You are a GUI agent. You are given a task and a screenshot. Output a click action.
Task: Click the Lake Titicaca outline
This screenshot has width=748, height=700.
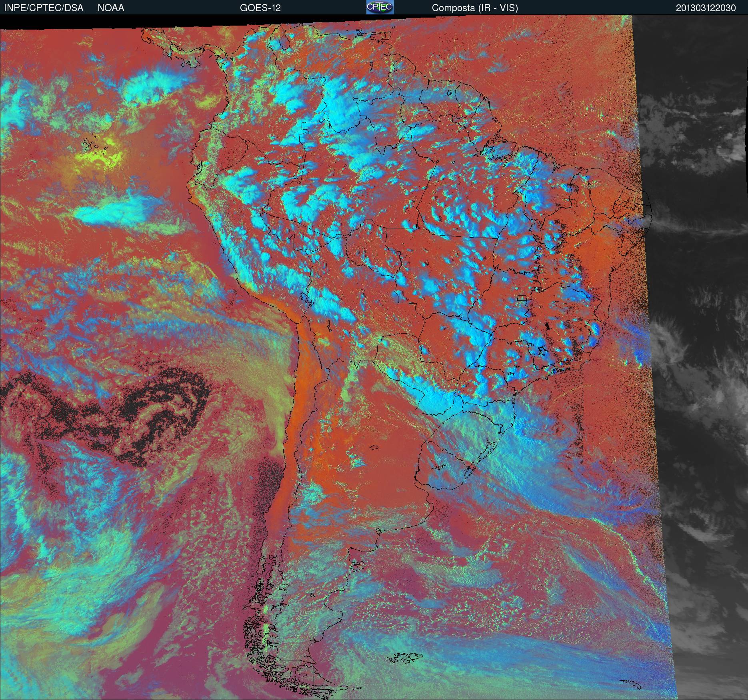306,298
